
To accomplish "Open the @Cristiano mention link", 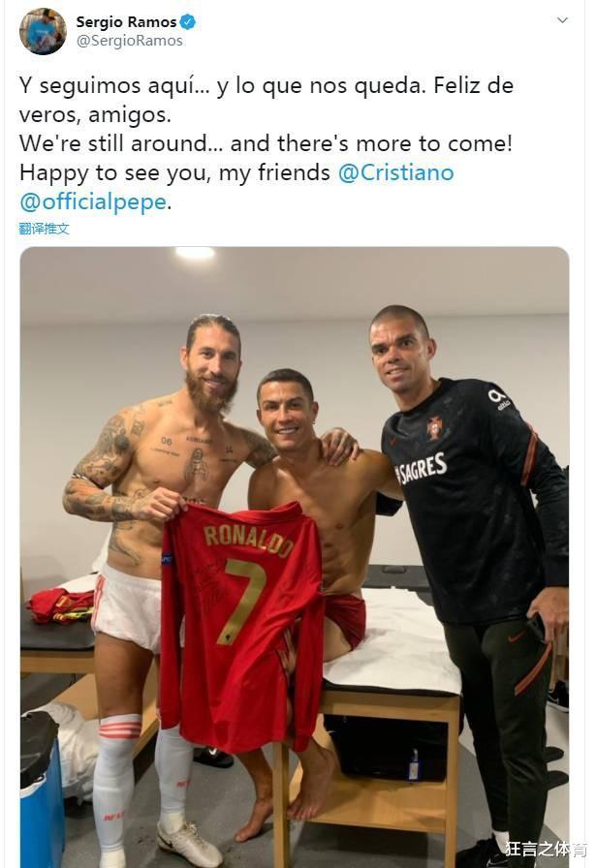I will pos(395,172).
